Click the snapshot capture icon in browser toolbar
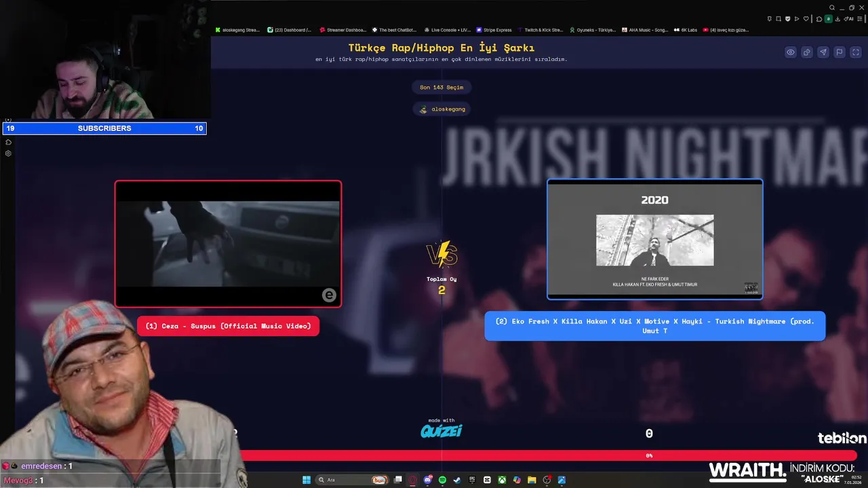 tap(778, 18)
